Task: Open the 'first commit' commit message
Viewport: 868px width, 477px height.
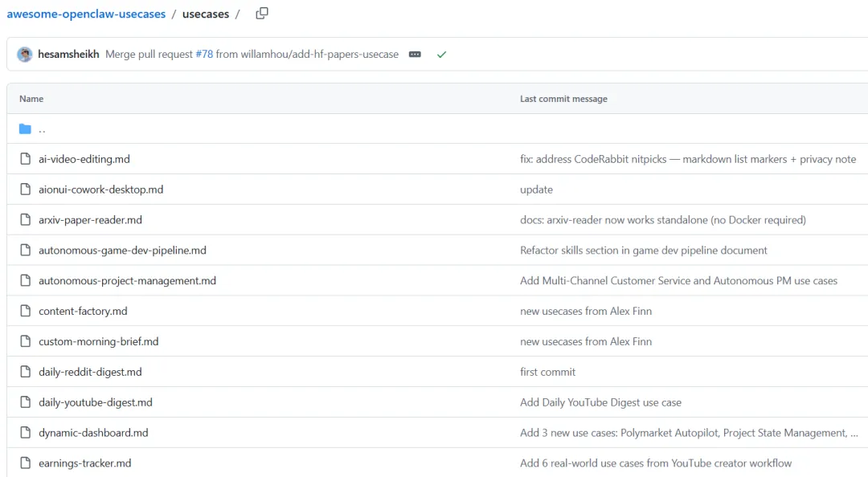Action: (547, 372)
